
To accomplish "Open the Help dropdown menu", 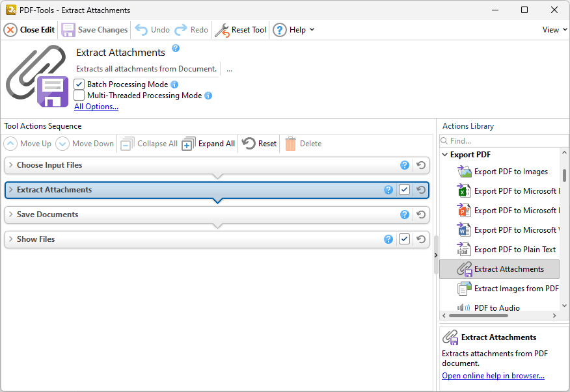I will (293, 30).
